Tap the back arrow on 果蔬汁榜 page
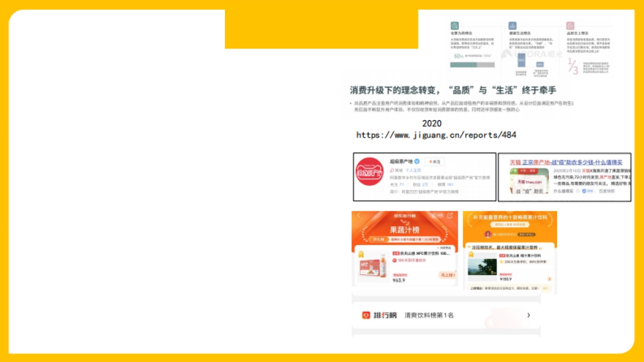Viewport: 644px width, 362px height. coord(358,216)
